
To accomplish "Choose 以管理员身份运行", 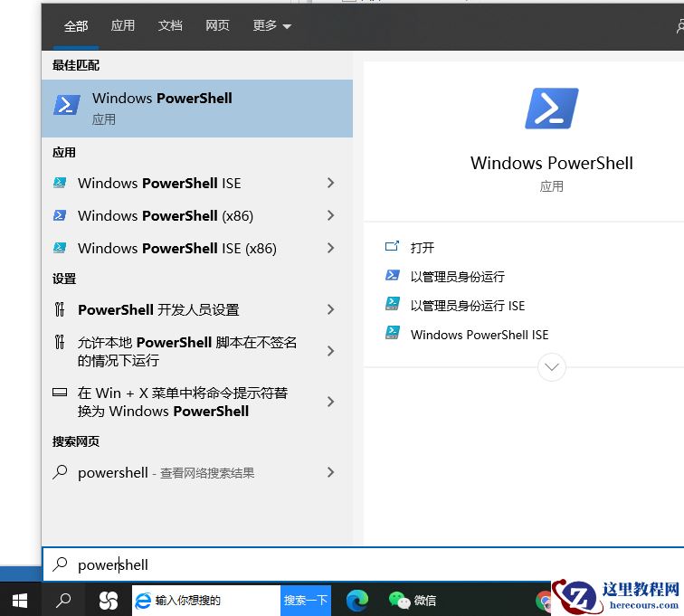I will pyautogui.click(x=458, y=276).
